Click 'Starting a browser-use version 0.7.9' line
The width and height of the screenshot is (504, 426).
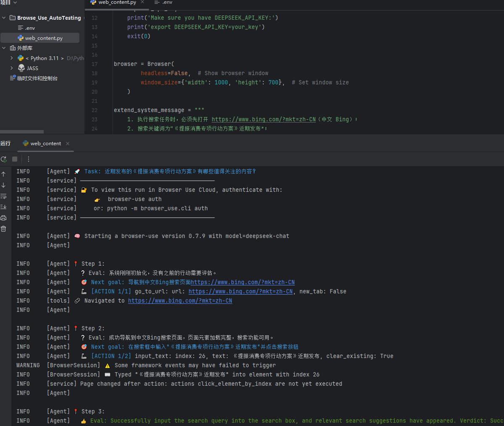click(187, 236)
